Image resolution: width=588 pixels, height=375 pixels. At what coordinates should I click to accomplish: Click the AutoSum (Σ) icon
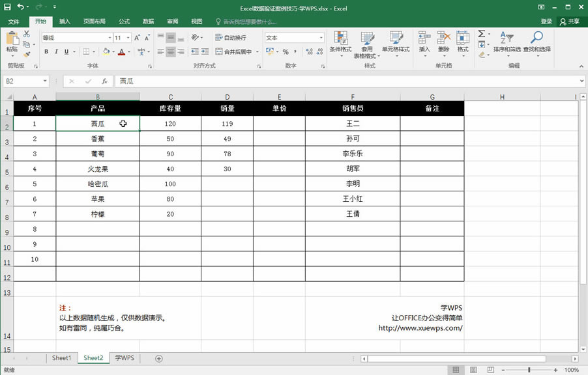tap(482, 33)
